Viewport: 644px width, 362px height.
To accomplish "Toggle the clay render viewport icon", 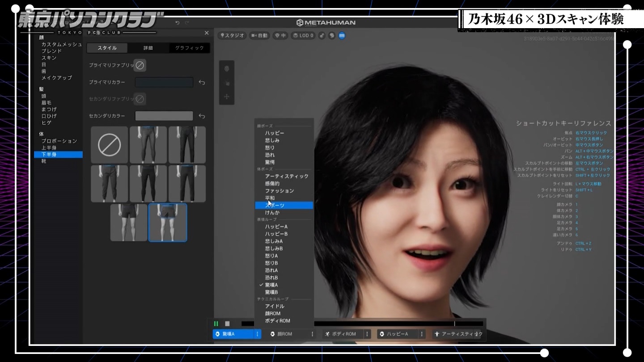I will (x=322, y=36).
